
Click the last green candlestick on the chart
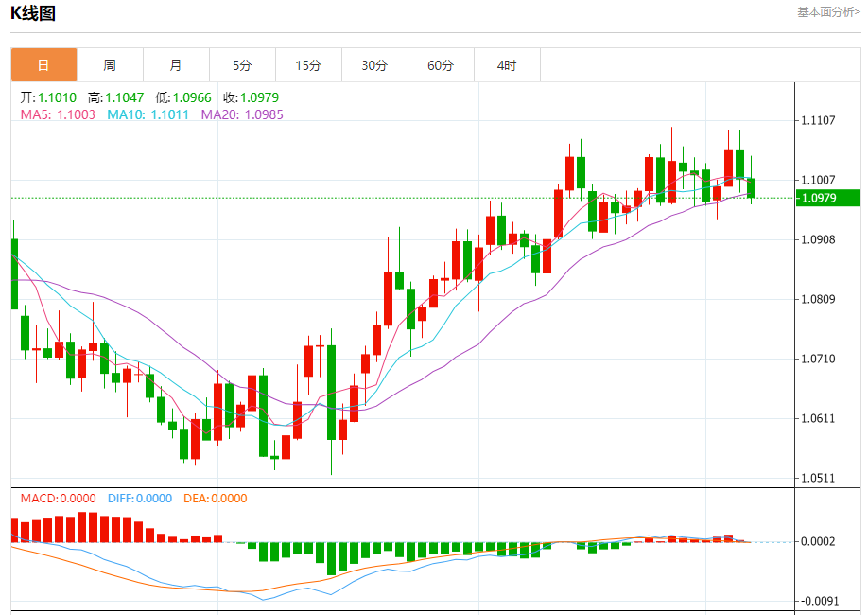coord(751,188)
